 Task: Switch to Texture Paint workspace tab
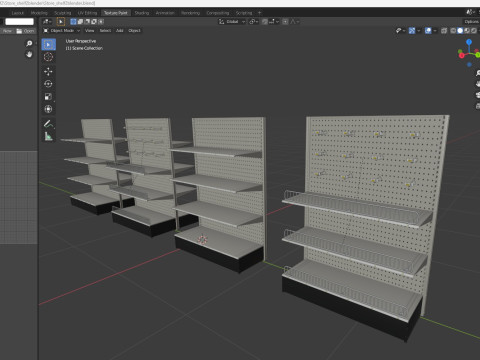click(x=115, y=13)
